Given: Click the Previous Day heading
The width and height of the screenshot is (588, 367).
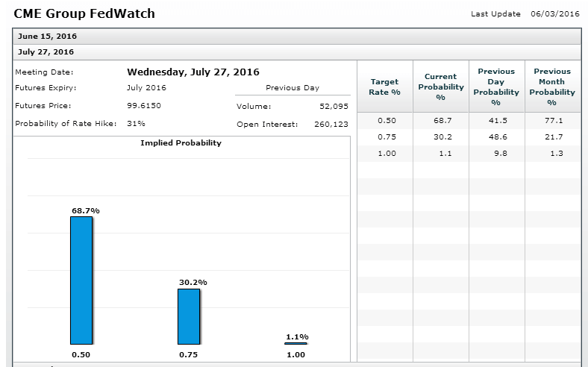Looking at the screenshot, I should (293, 88).
